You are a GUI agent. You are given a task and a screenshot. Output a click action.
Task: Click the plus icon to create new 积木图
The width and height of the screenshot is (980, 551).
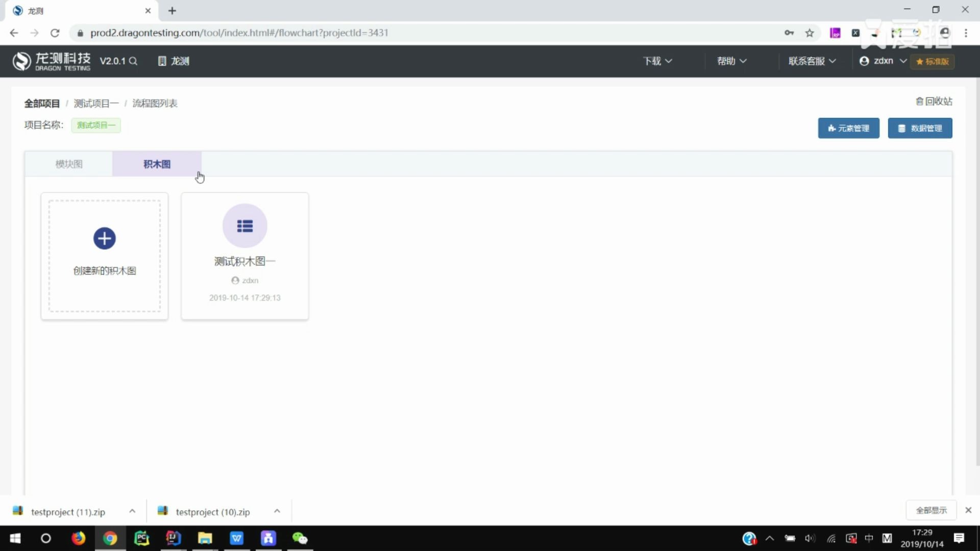point(105,238)
